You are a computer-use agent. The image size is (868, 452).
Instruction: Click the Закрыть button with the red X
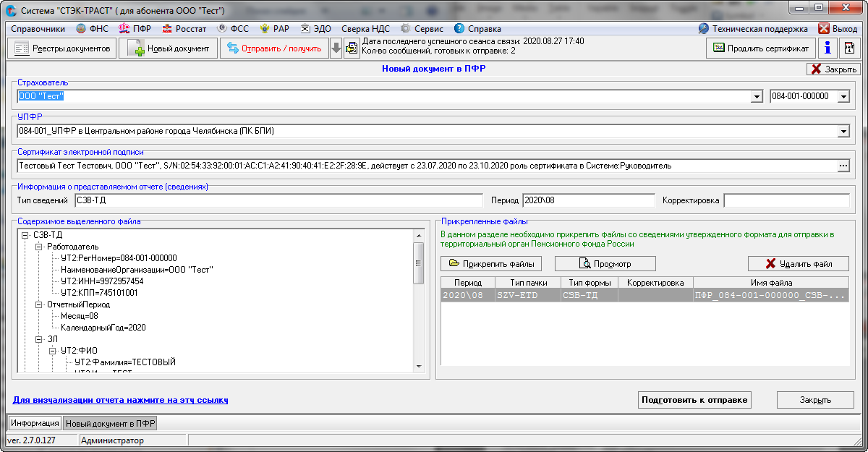[833, 69]
